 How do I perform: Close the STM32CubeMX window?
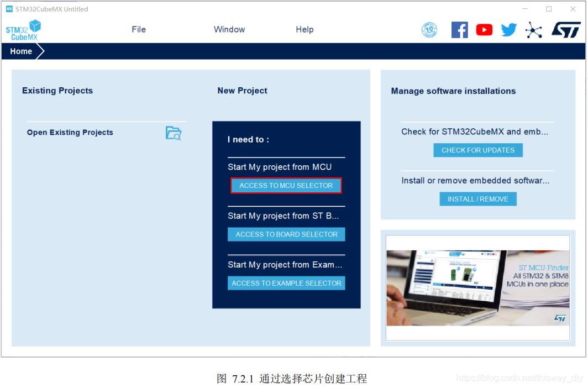[x=573, y=9]
